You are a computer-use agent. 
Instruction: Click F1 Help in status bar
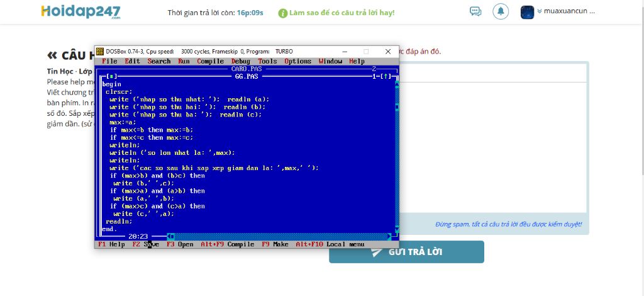(111, 244)
